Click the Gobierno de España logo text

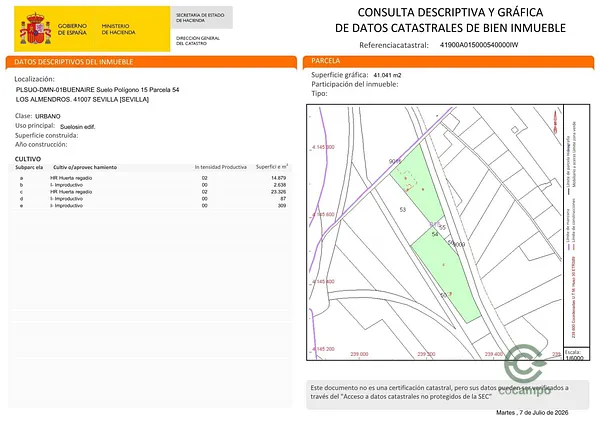coord(72,29)
